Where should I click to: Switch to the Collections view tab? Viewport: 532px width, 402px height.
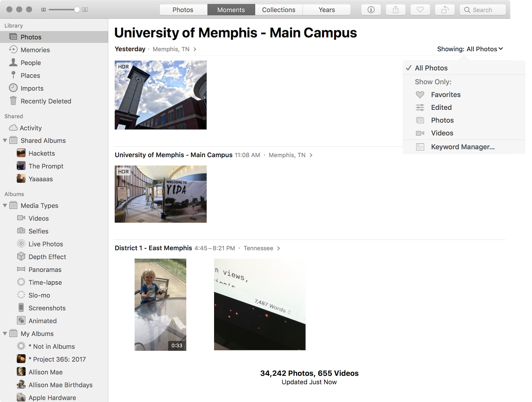[279, 10]
